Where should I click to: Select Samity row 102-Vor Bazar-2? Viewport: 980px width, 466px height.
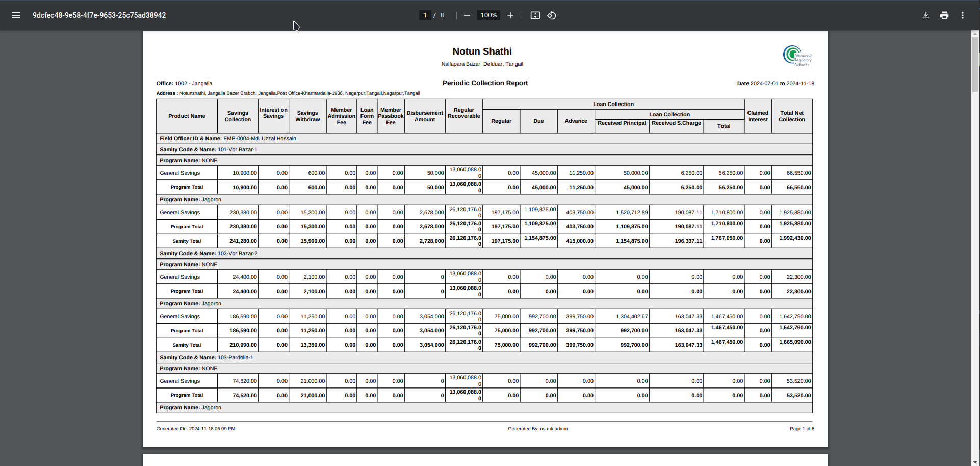click(x=484, y=253)
